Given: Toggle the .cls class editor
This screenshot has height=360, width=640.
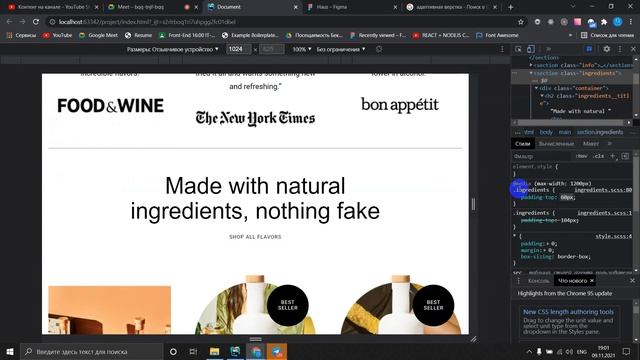Looking at the screenshot, I should (x=598, y=156).
